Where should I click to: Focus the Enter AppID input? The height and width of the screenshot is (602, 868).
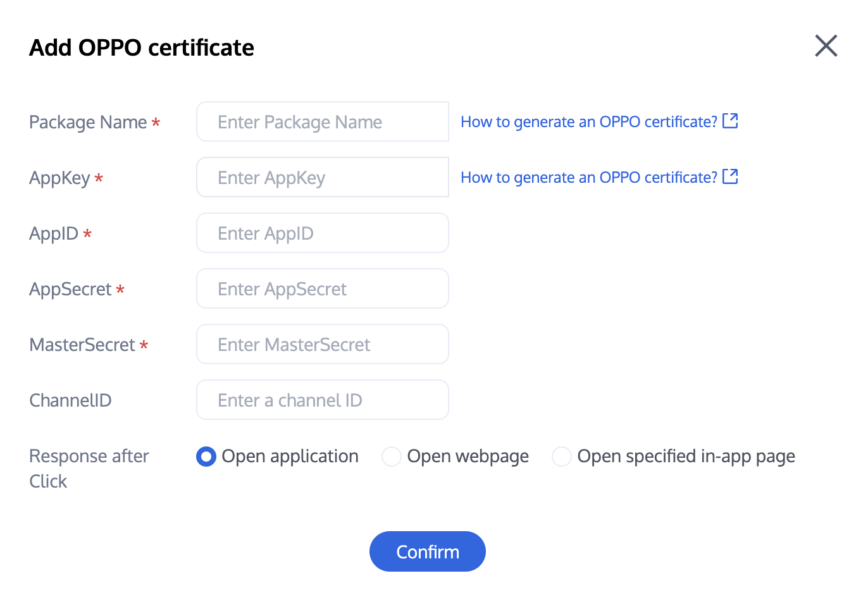[x=323, y=233]
